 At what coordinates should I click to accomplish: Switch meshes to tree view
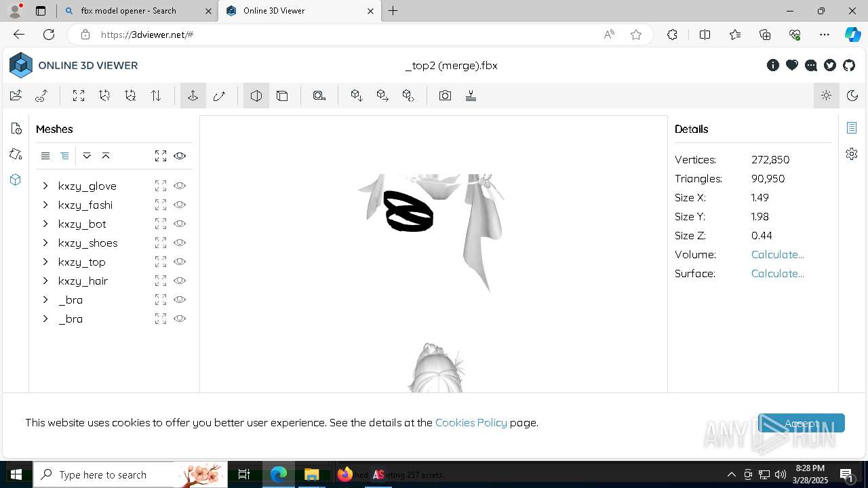(x=64, y=156)
